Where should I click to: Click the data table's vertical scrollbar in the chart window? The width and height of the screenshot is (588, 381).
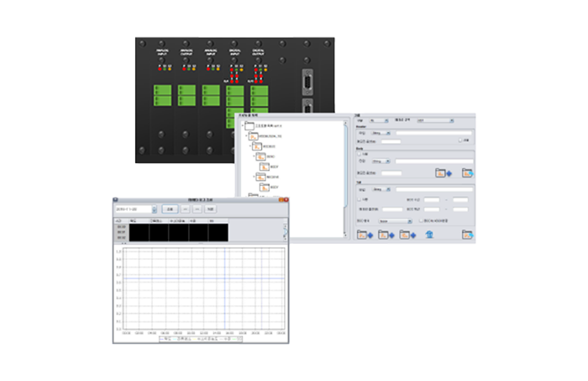coord(285,231)
